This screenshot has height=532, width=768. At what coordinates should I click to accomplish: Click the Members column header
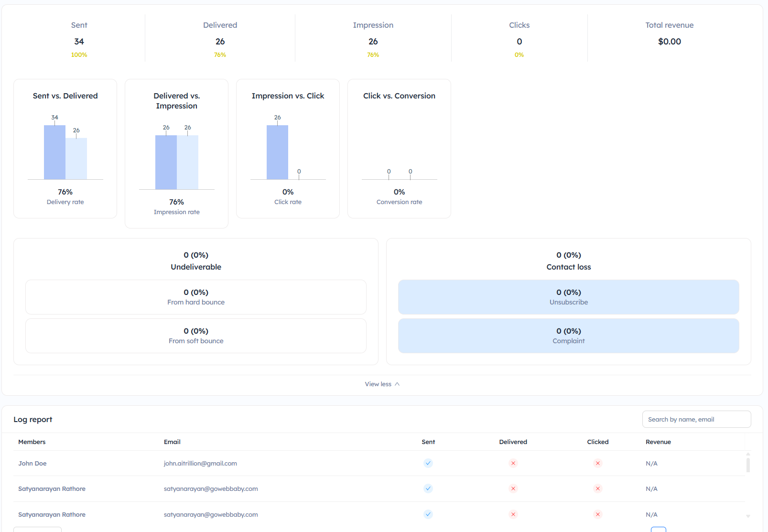[32, 442]
